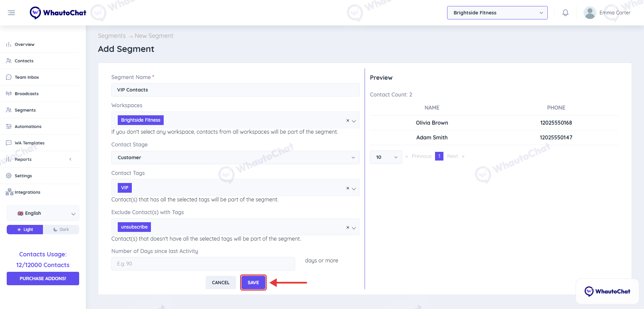Click the Previous page link
644x309 pixels.
point(421,156)
